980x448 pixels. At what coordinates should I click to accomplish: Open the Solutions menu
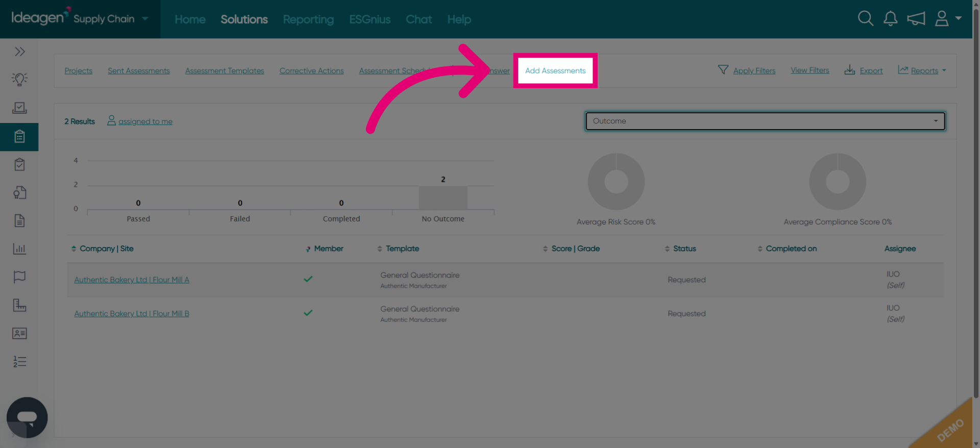[x=244, y=19]
